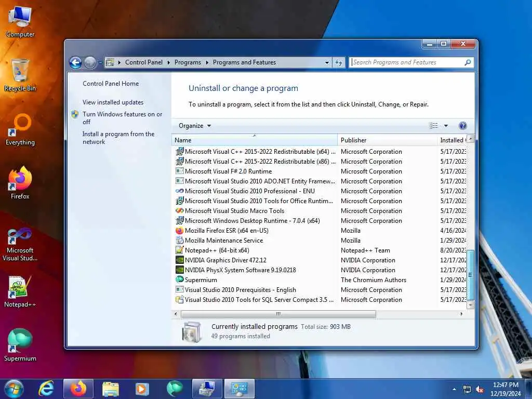Select the Supermium desktop shortcut

20,345
